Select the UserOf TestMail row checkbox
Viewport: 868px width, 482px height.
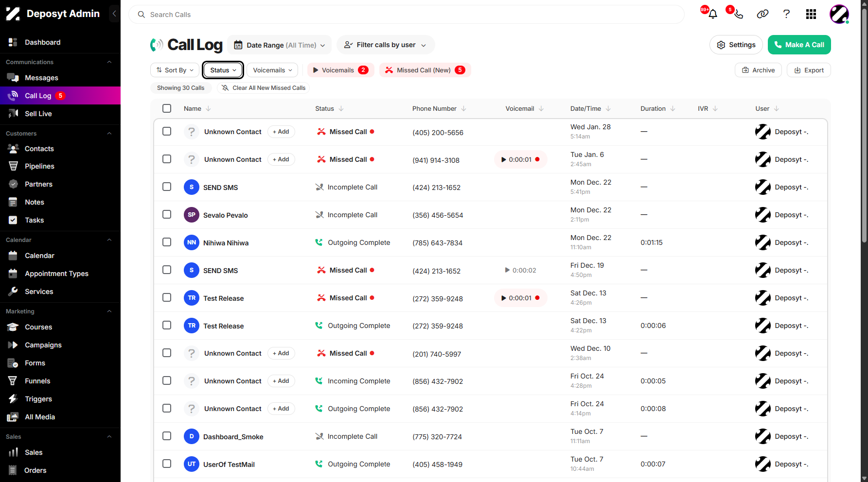pos(167,464)
